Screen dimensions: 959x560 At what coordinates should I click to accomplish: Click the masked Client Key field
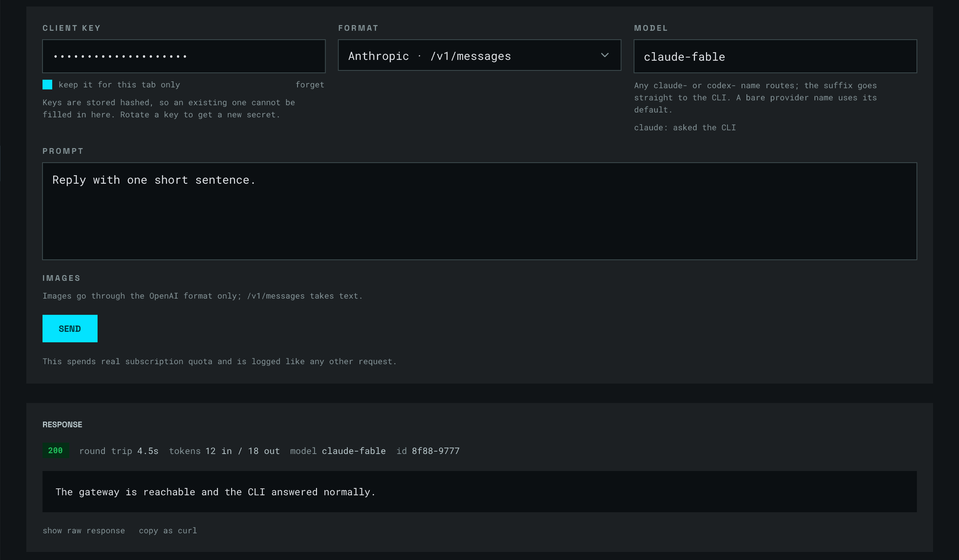pyautogui.click(x=184, y=56)
